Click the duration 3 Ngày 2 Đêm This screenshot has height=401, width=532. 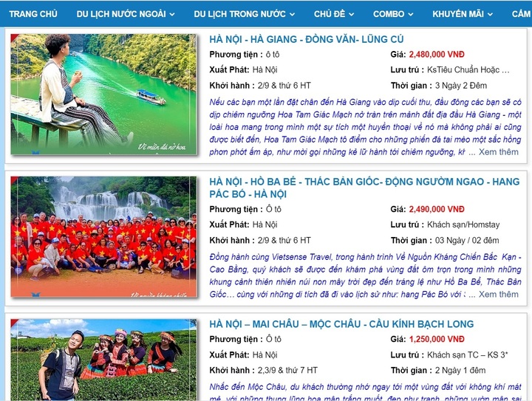461,86
